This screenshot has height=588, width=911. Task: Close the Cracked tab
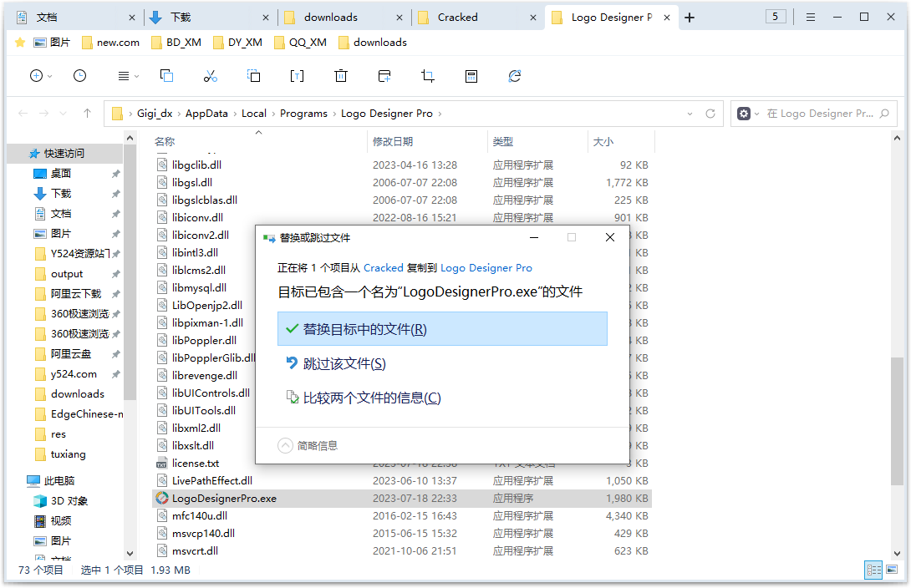[x=533, y=18]
